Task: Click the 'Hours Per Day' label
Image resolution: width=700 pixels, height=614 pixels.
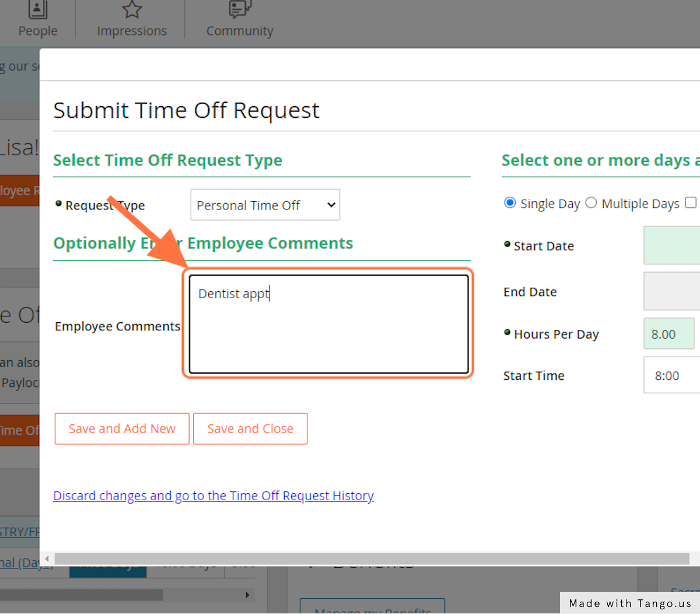Action: pos(556,334)
